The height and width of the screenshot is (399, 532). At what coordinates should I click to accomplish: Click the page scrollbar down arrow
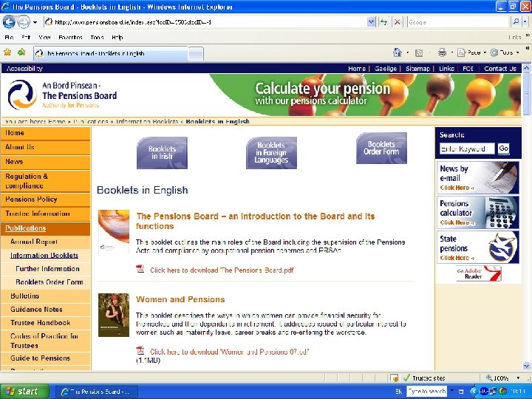click(526, 366)
